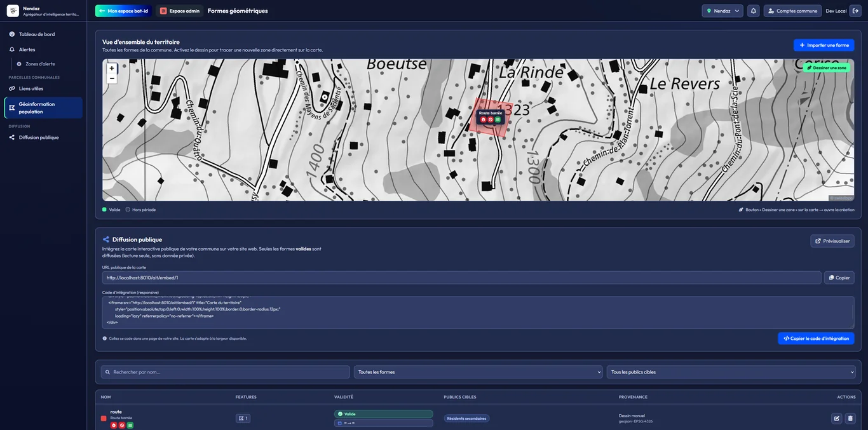Click Dessin manuel provenance text

632,415
